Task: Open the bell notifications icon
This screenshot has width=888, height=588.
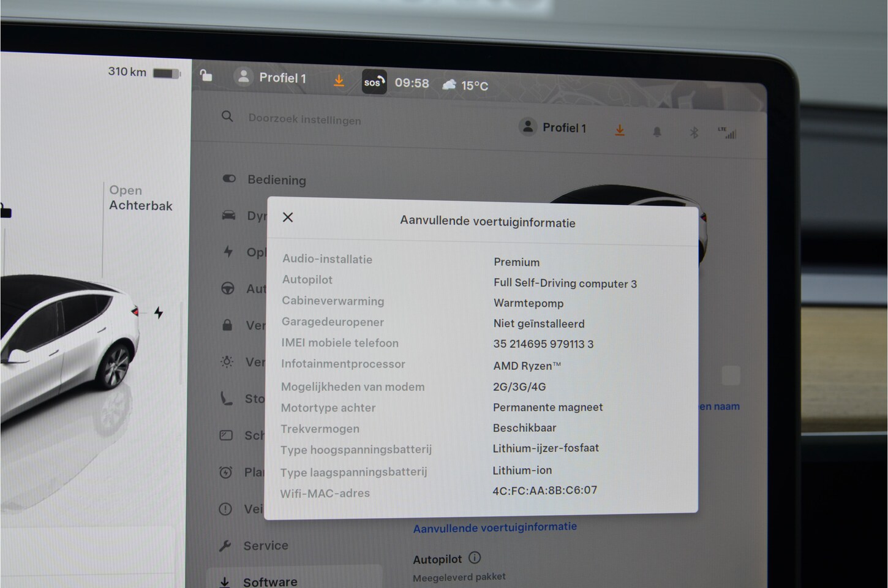Action: tap(657, 132)
